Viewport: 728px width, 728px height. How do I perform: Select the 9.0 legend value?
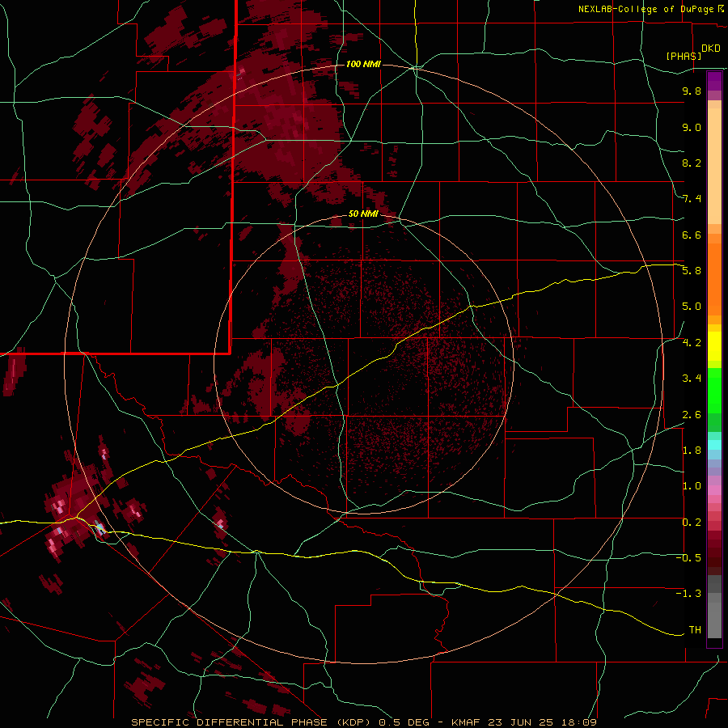tap(692, 127)
